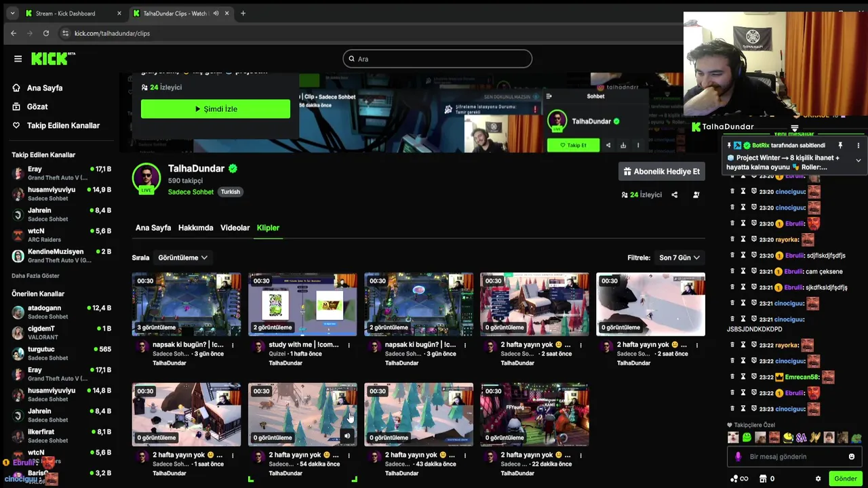Click the share icon beside 24 İzleyici
This screenshot has height=488, width=868.
[x=674, y=195]
